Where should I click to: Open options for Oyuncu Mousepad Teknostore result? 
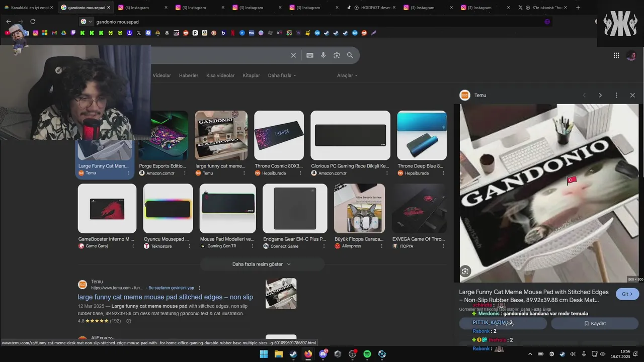(189, 246)
